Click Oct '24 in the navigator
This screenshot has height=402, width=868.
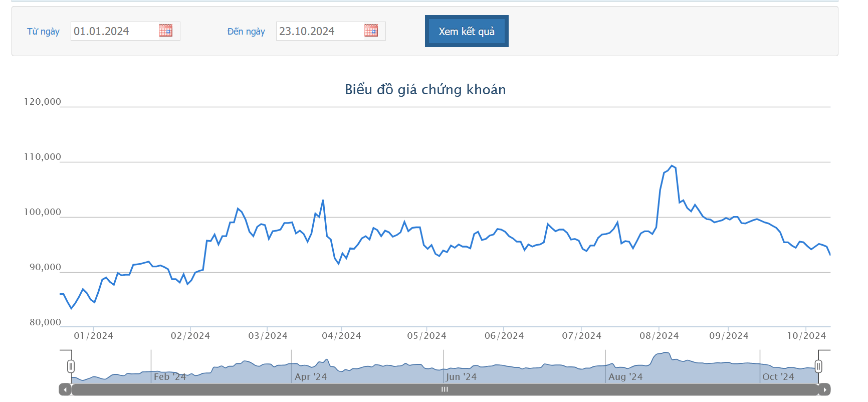tap(778, 376)
